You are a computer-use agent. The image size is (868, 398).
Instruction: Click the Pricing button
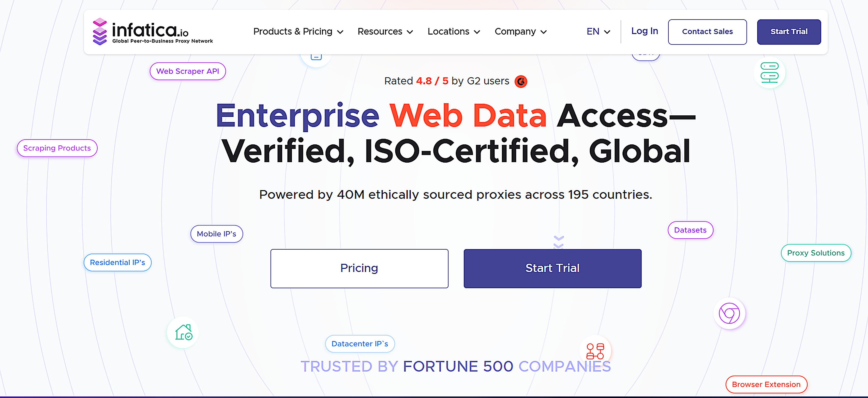point(359,268)
